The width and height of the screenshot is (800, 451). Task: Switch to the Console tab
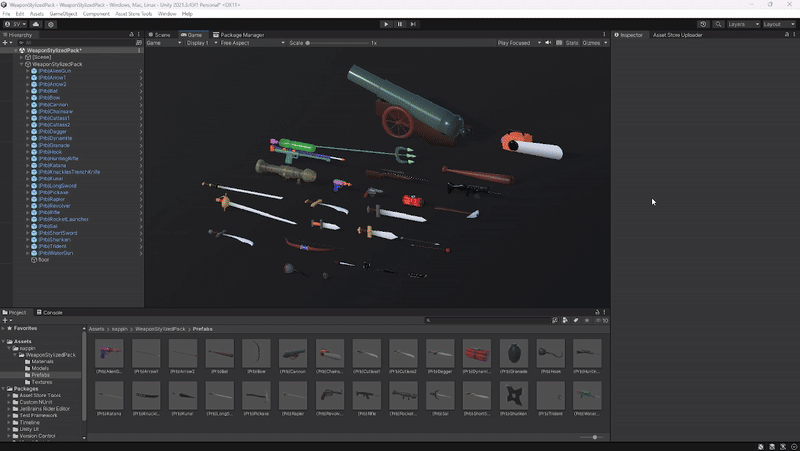49,312
